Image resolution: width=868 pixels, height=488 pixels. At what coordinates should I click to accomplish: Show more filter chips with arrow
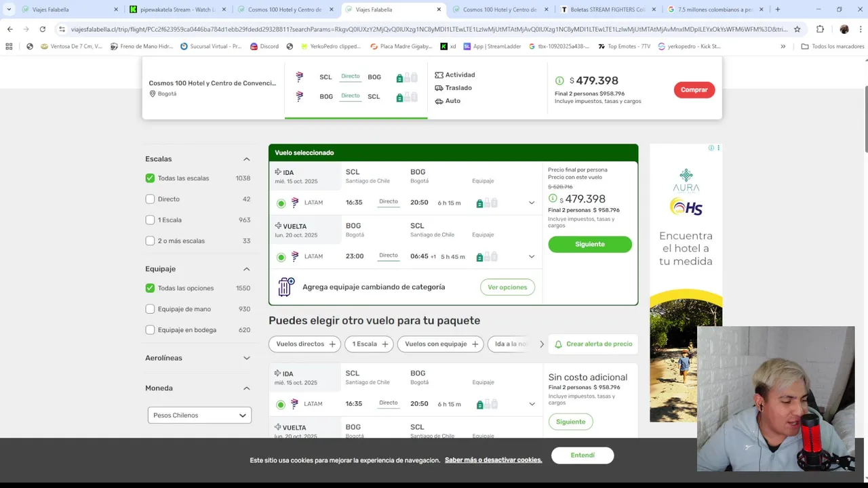tap(541, 344)
